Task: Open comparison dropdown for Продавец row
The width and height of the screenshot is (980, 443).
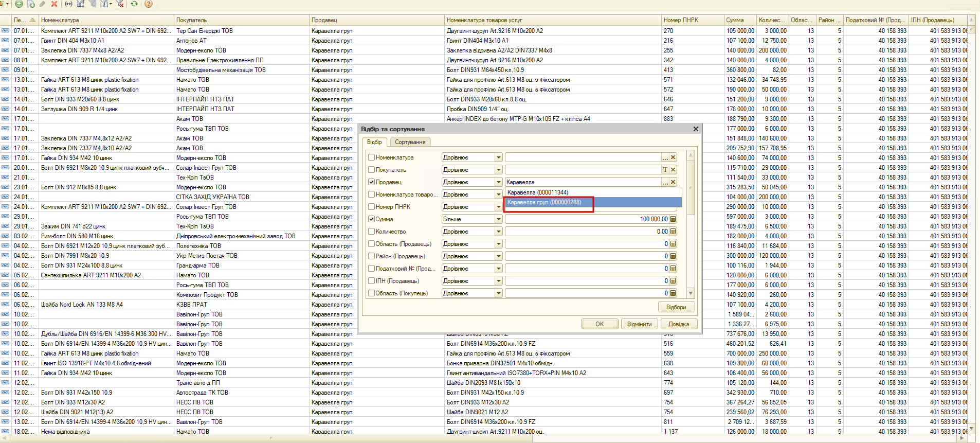Action: pyautogui.click(x=498, y=182)
